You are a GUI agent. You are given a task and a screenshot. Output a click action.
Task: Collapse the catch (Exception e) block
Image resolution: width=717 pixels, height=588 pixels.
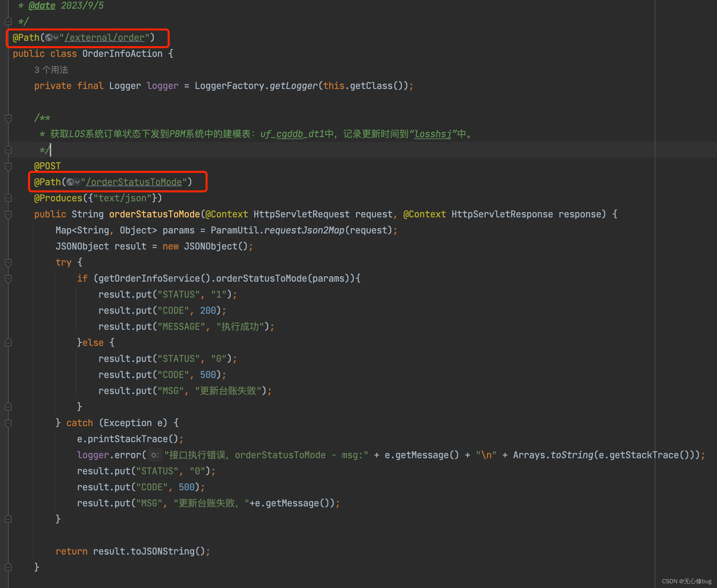[8, 423]
